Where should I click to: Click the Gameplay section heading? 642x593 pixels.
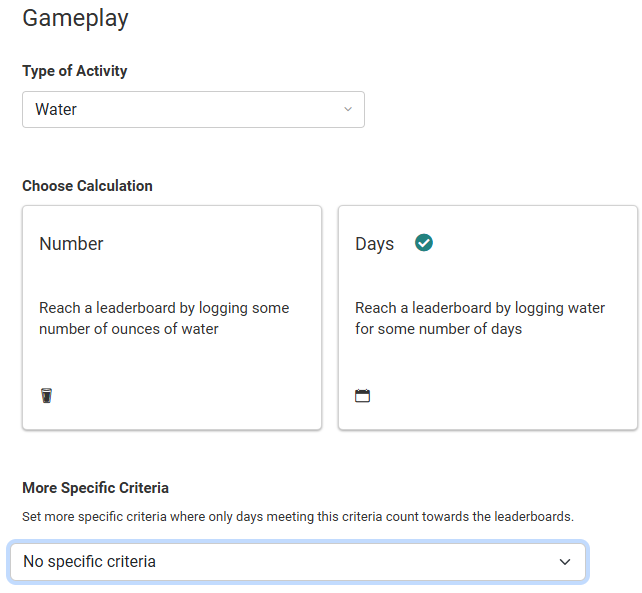tap(75, 18)
